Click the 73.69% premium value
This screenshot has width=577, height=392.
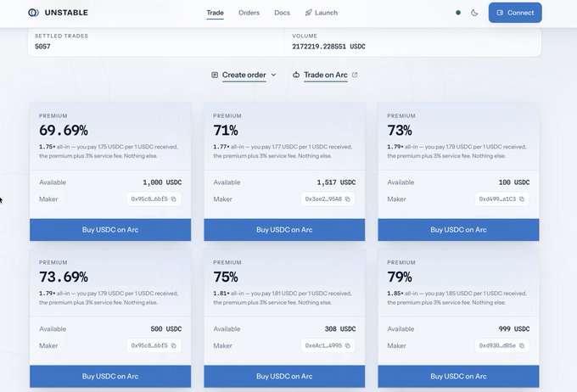(x=64, y=277)
